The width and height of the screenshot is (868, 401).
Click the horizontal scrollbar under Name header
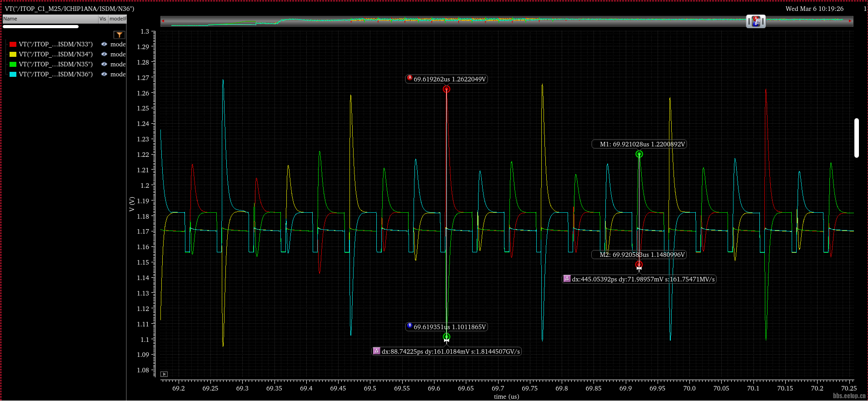pyautogui.click(x=41, y=27)
